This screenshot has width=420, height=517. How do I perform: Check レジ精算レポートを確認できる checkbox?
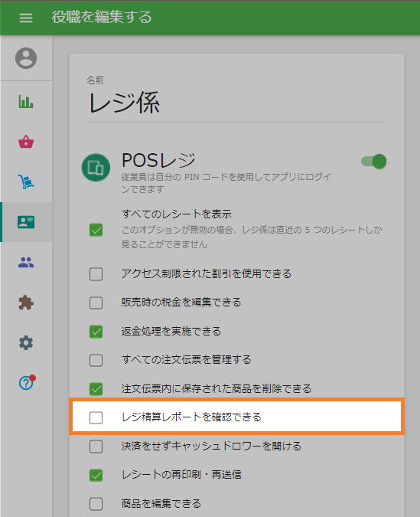(96, 417)
